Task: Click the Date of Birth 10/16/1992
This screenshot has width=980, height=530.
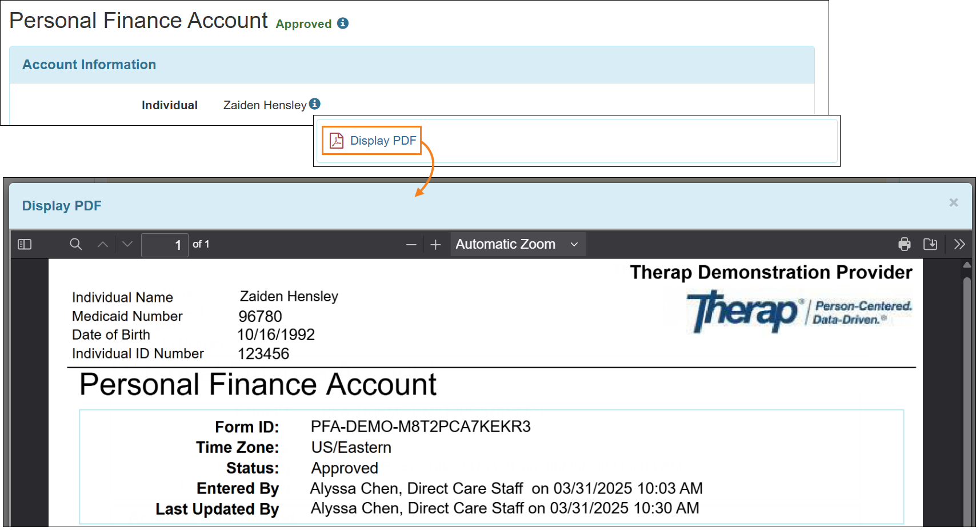Action: [276, 334]
